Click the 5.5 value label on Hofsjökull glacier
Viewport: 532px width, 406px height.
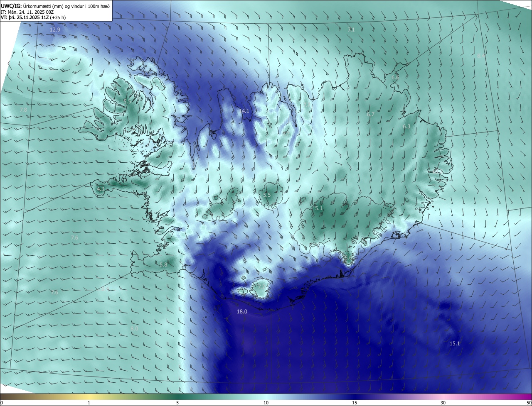[267, 195]
